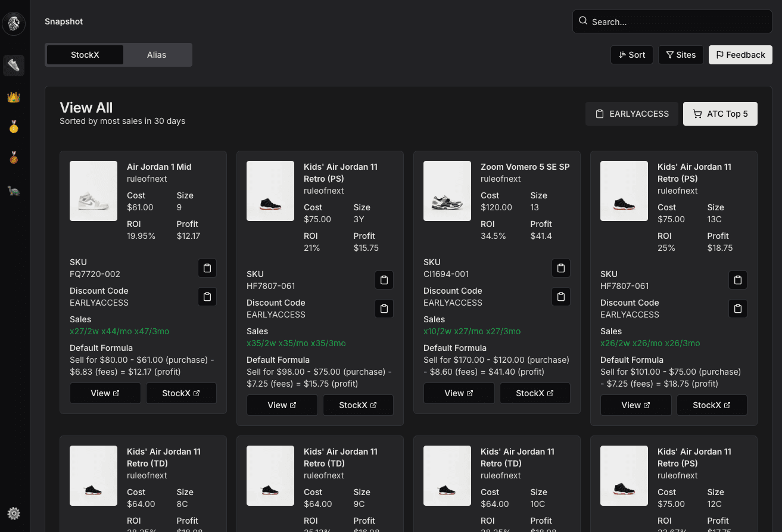Click the Search input field
This screenshot has width=782, height=532.
[672, 21]
